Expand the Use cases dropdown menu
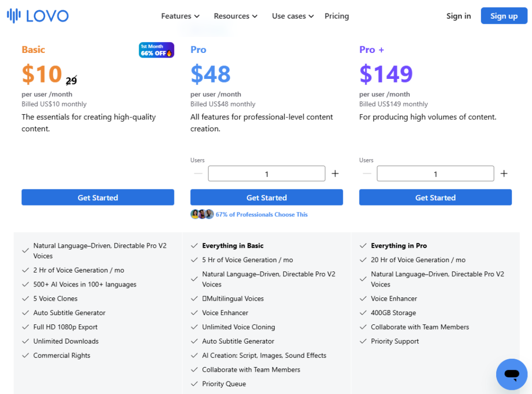532x394 pixels. click(292, 16)
